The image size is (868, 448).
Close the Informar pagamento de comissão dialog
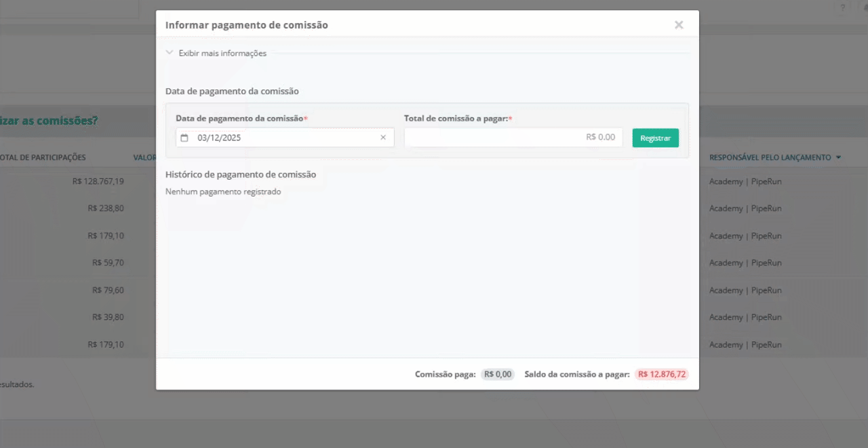click(678, 25)
